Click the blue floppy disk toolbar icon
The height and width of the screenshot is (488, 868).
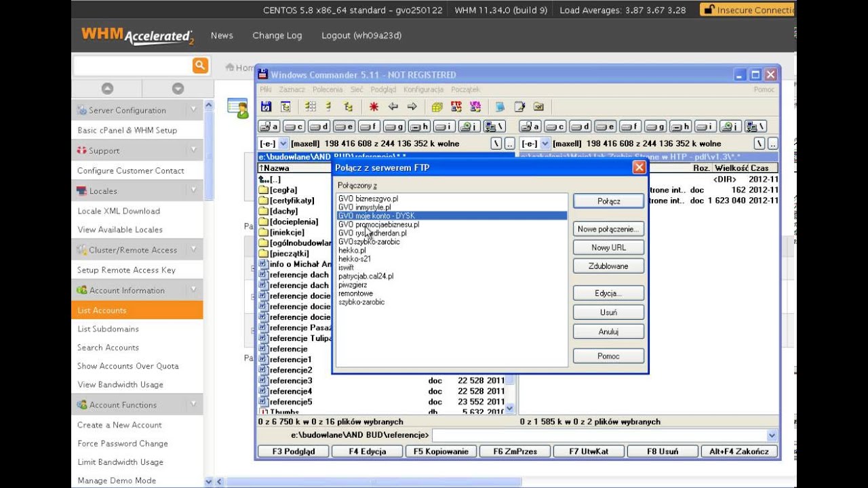pos(266,106)
